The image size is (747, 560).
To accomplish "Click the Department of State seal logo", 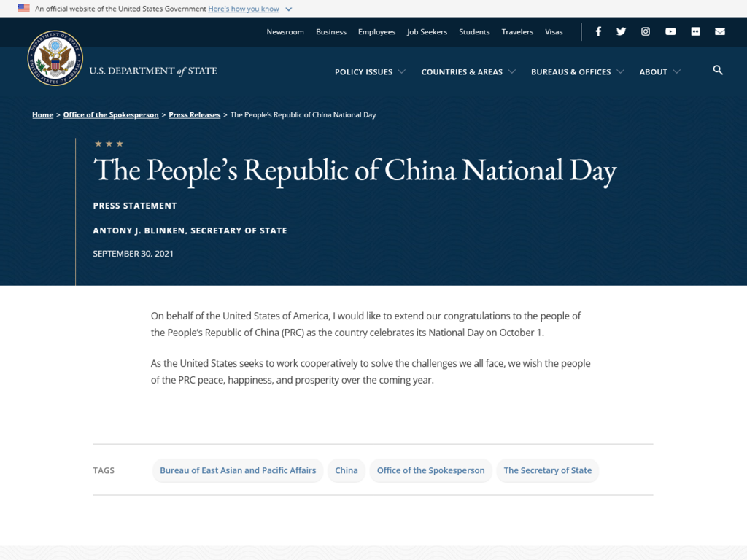I will pyautogui.click(x=55, y=58).
